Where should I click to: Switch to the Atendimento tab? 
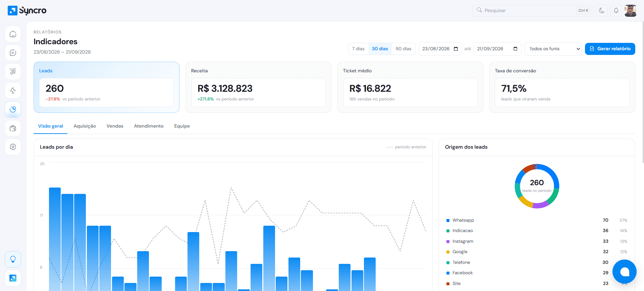pos(149,126)
